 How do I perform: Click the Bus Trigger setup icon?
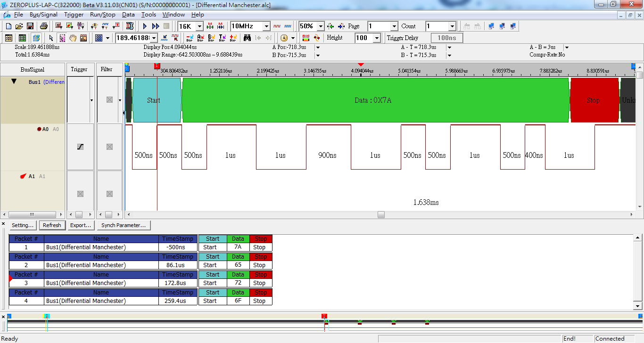95,26
